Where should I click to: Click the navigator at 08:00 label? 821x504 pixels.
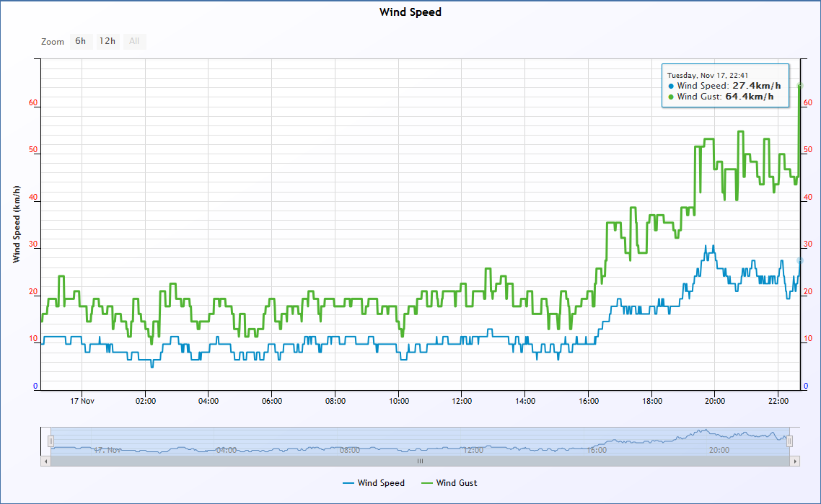point(349,450)
